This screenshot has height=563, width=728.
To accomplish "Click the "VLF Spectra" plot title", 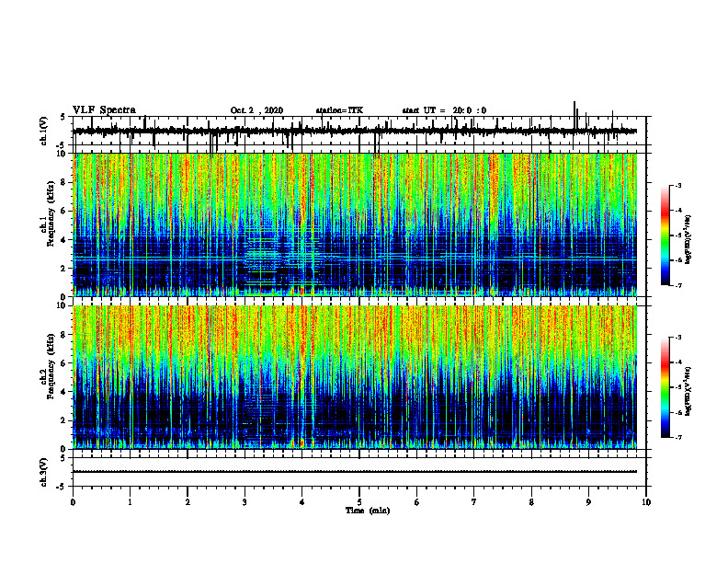I will pyautogui.click(x=104, y=110).
